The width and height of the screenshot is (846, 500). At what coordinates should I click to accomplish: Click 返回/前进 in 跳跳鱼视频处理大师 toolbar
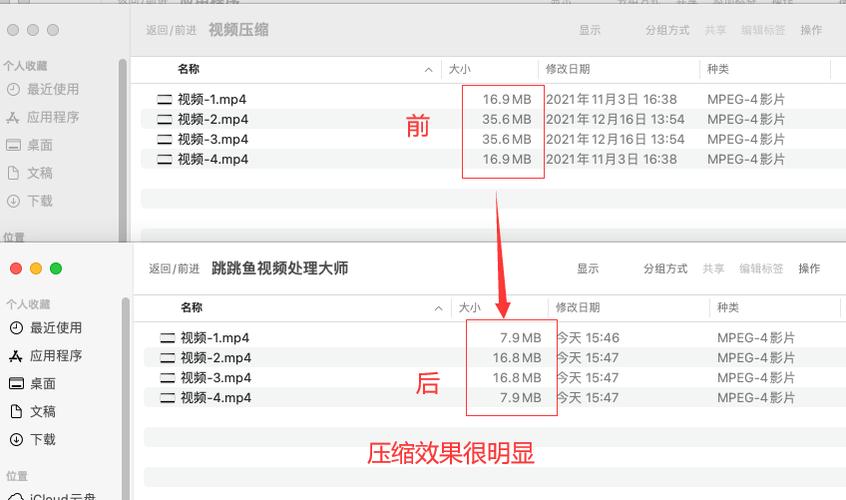174,269
